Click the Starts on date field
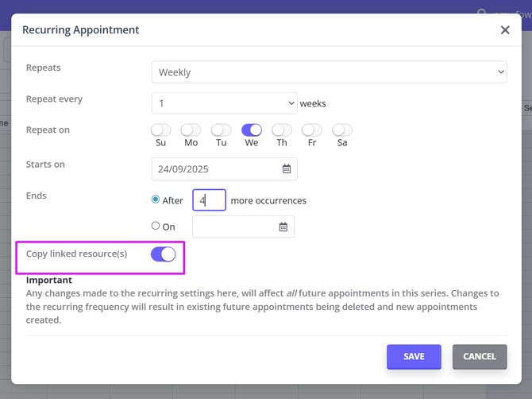 tap(214, 169)
